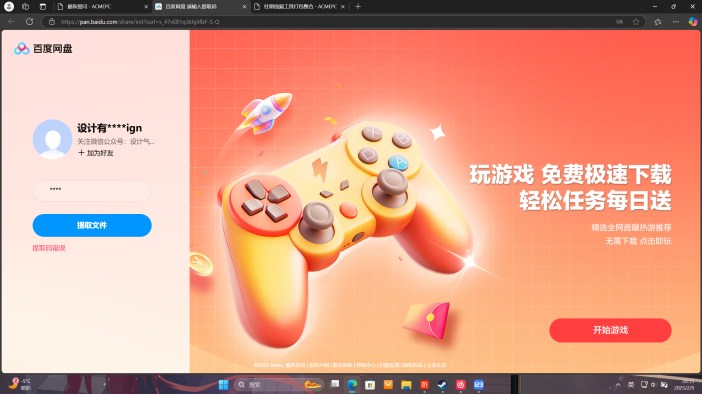Open the red 听 app on taskbar
This screenshot has height=394, width=702.
(424, 385)
